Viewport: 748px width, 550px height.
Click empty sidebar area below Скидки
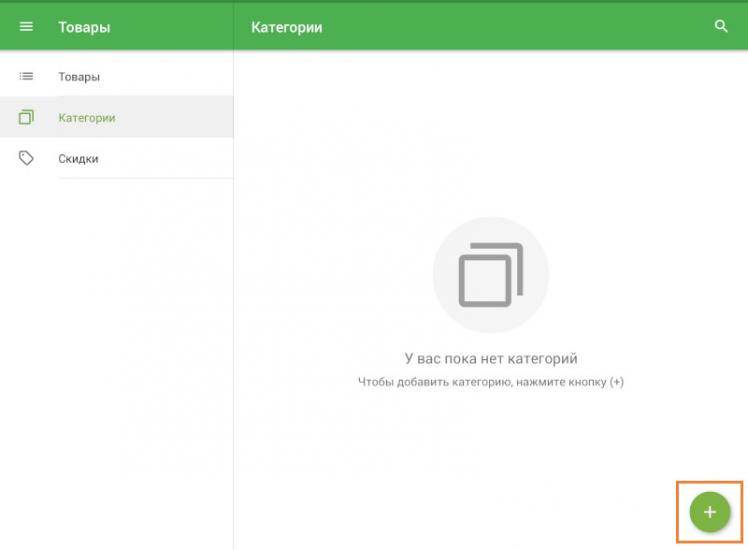click(116, 350)
